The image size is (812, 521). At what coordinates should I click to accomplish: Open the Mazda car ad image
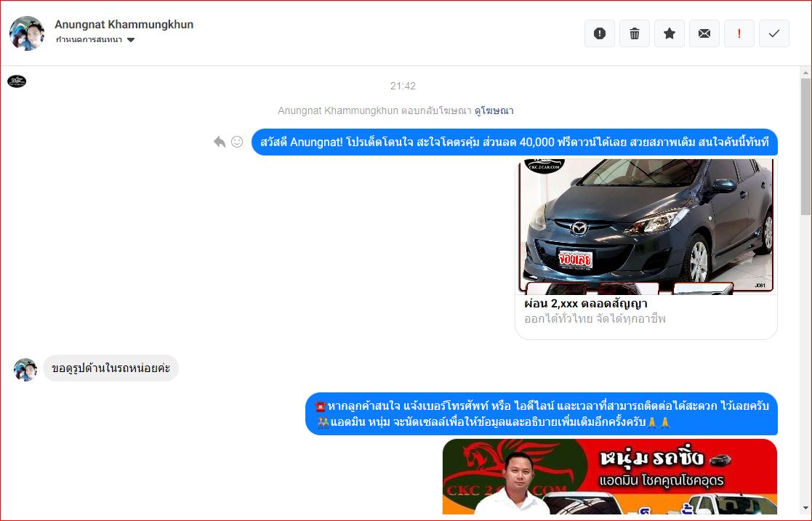[x=646, y=226]
